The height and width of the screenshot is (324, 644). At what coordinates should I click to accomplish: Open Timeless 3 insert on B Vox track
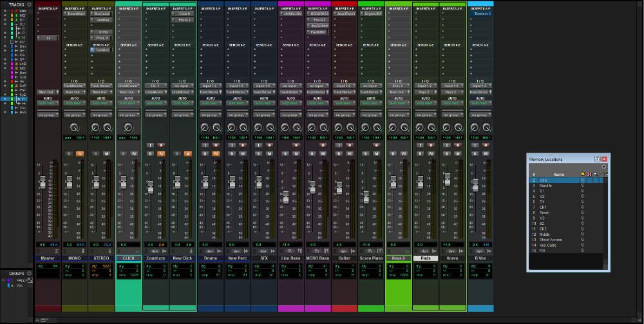click(x=481, y=14)
